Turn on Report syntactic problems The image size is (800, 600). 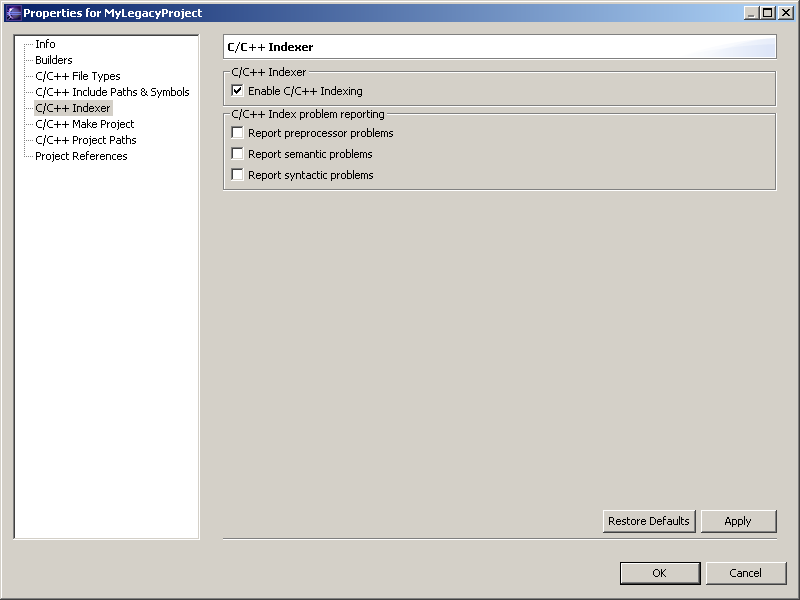tap(238, 175)
